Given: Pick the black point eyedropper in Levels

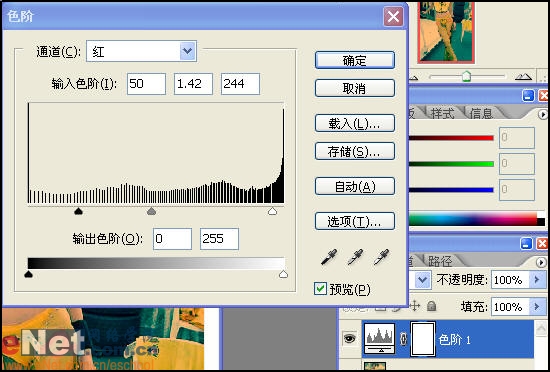Looking at the screenshot, I should pos(329,257).
